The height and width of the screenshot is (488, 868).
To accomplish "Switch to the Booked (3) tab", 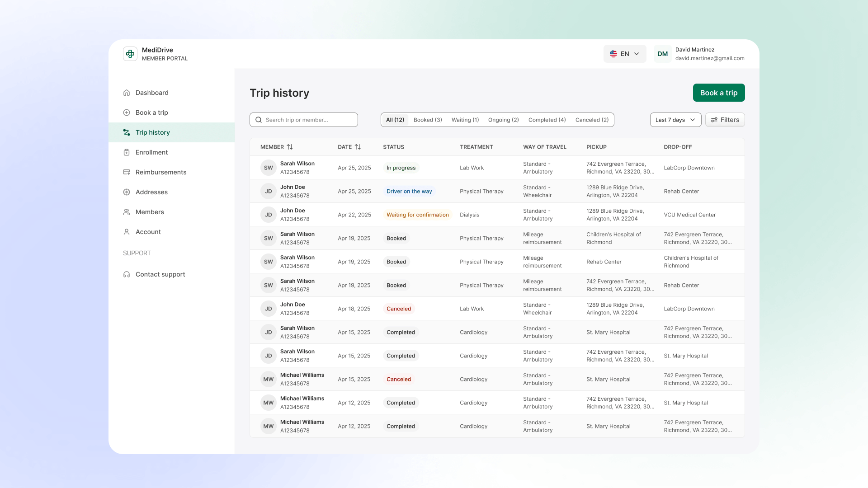I will point(428,120).
